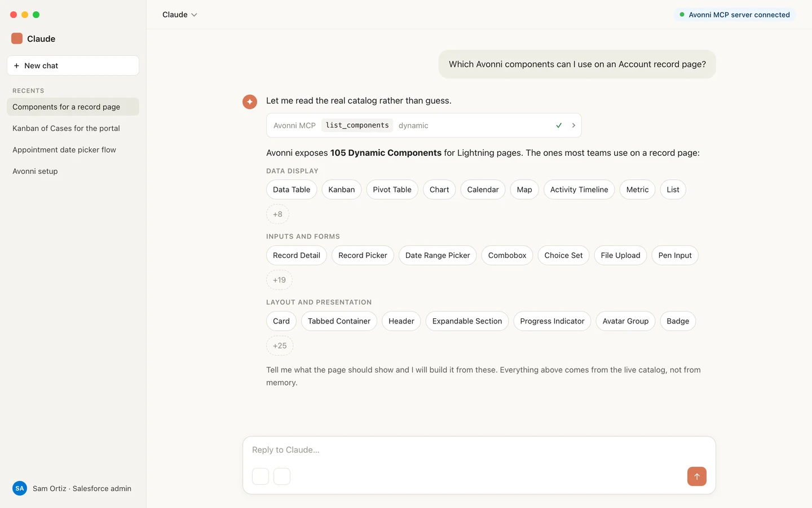Image resolution: width=812 pixels, height=508 pixels.
Task: Expand the +8 more Data Display components
Action: pyautogui.click(x=277, y=214)
